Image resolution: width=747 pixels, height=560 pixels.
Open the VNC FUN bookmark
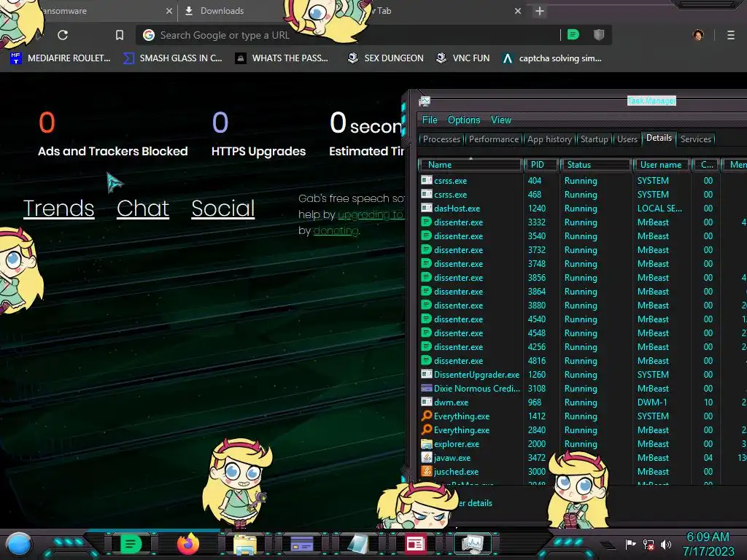(463, 58)
